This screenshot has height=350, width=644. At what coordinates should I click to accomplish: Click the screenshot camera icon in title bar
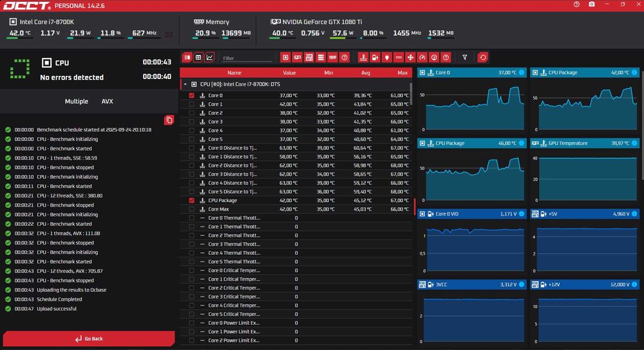(591, 4)
